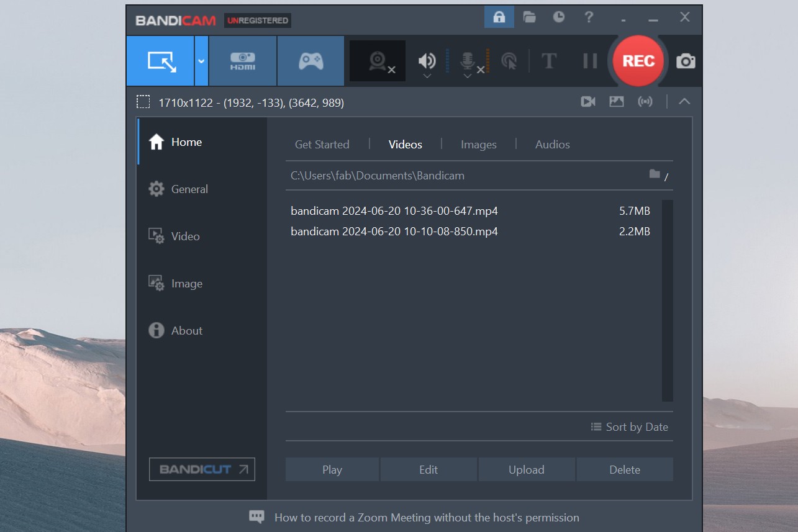Image resolution: width=798 pixels, height=532 pixels.
Task: Open help via the question mark
Action: click(589, 17)
